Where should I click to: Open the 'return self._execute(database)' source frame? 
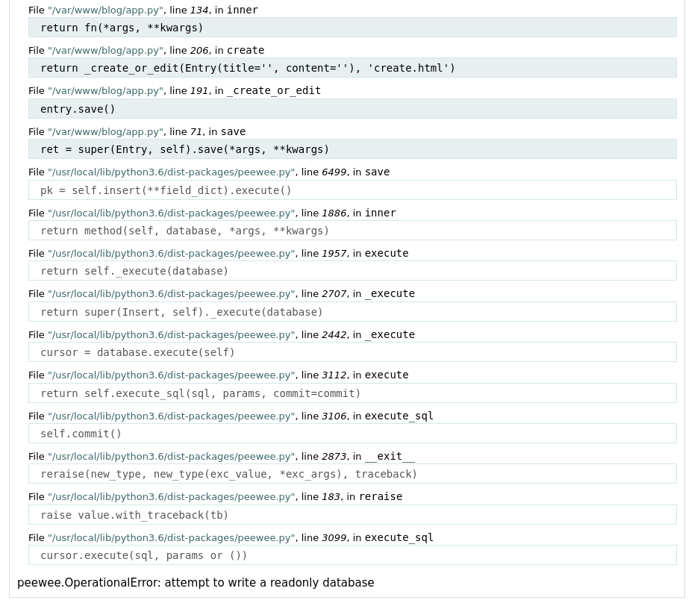[x=352, y=271]
